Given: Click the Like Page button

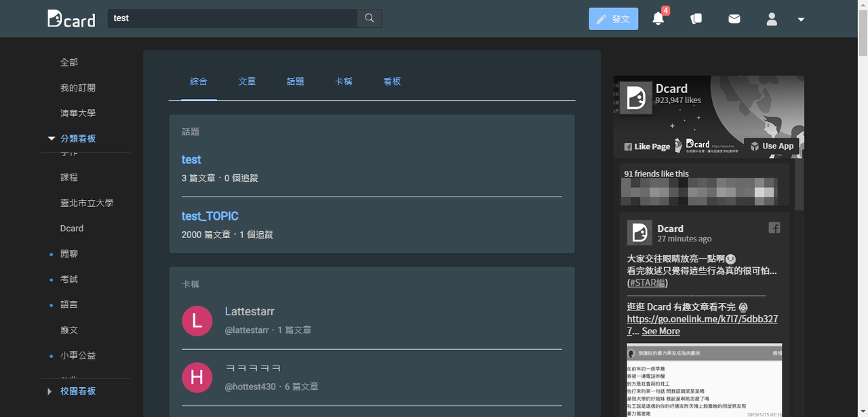Looking at the screenshot, I should pos(647,146).
